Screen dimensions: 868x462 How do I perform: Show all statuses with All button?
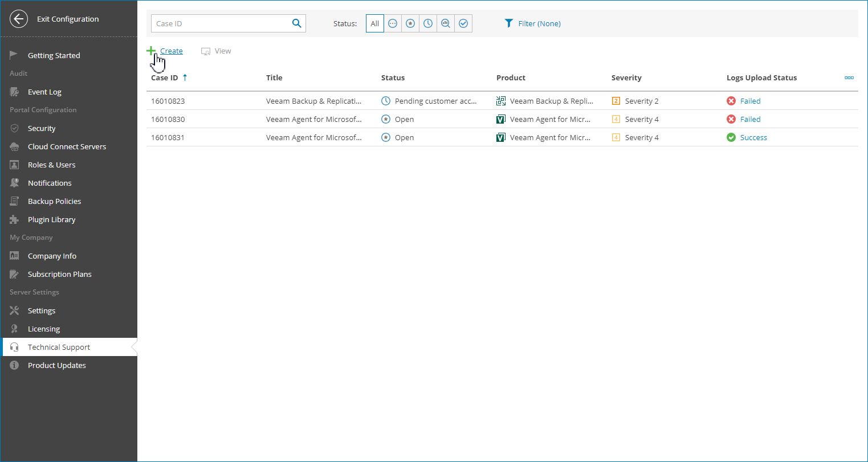[374, 23]
